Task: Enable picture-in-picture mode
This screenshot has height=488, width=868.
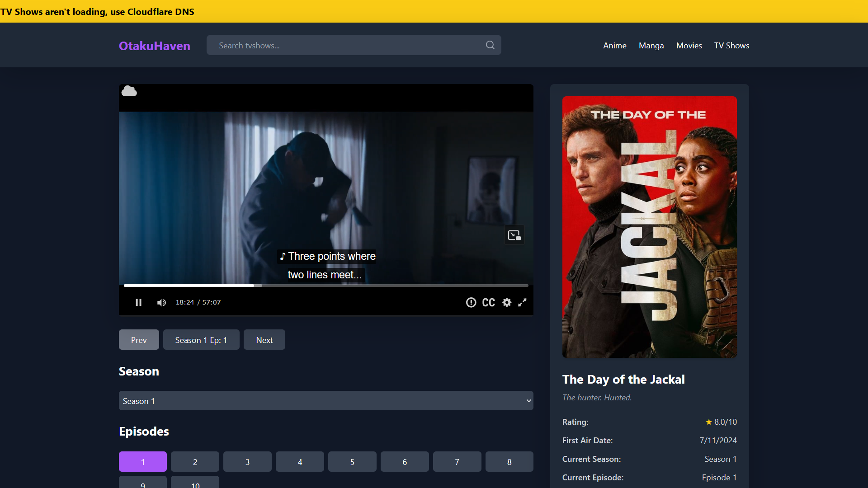Action: (514, 235)
